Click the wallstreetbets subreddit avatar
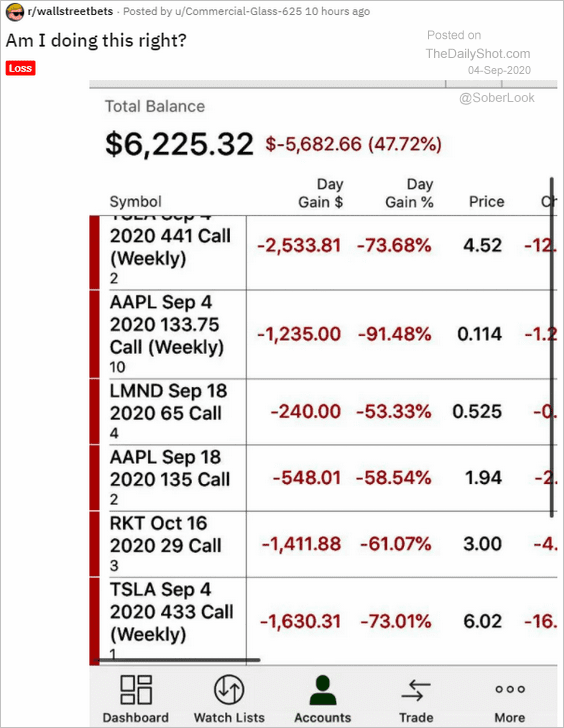This screenshot has width=564, height=728. [15, 12]
